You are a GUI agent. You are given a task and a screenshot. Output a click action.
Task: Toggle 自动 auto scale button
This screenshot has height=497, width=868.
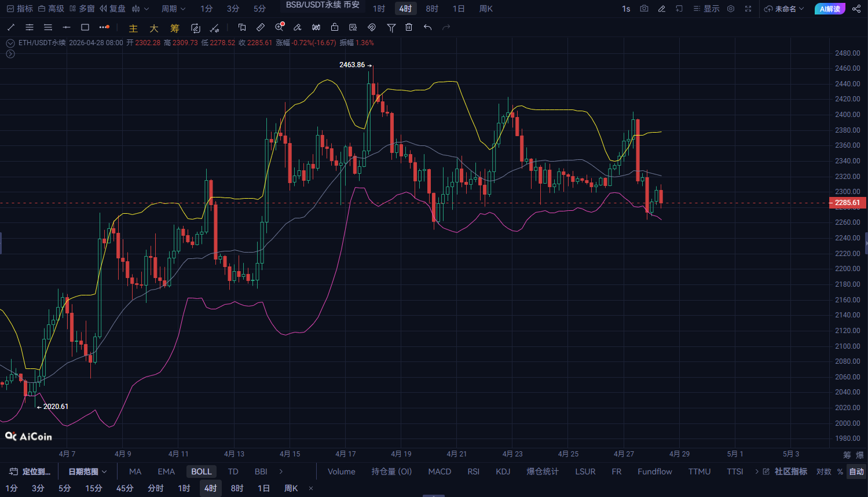(x=856, y=472)
